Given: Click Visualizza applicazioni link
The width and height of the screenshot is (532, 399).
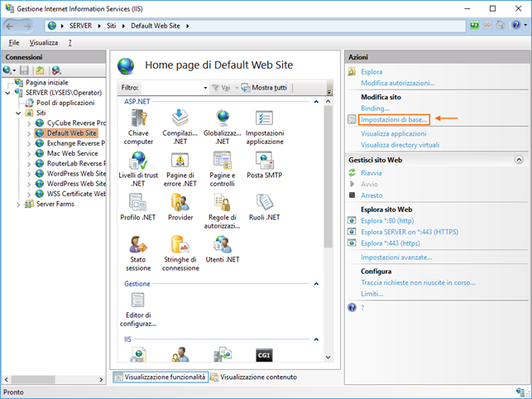Looking at the screenshot, I should pyautogui.click(x=394, y=133).
